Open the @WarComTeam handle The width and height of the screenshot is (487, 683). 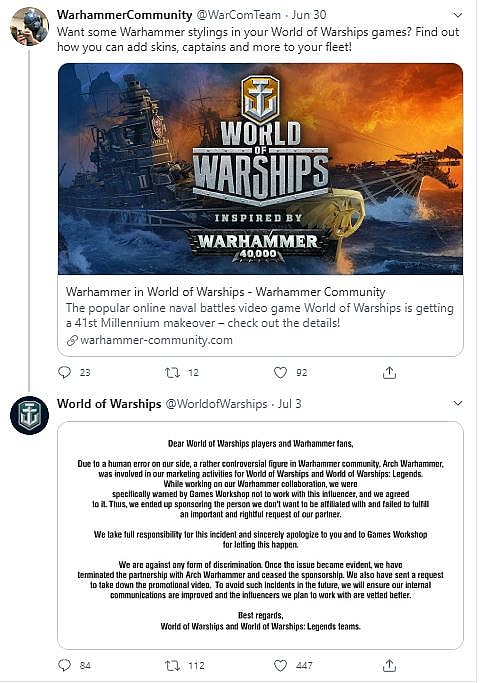pyautogui.click(x=239, y=15)
